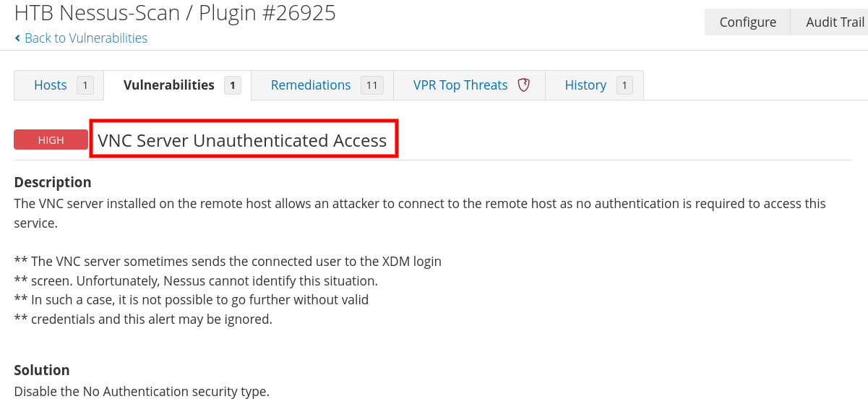Click the HIGH severity badge
The width and height of the screenshot is (868, 412).
coord(51,140)
